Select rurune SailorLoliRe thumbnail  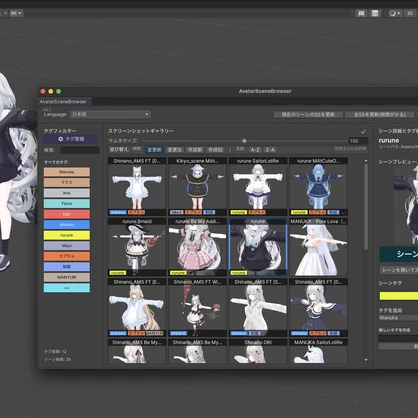click(x=258, y=187)
